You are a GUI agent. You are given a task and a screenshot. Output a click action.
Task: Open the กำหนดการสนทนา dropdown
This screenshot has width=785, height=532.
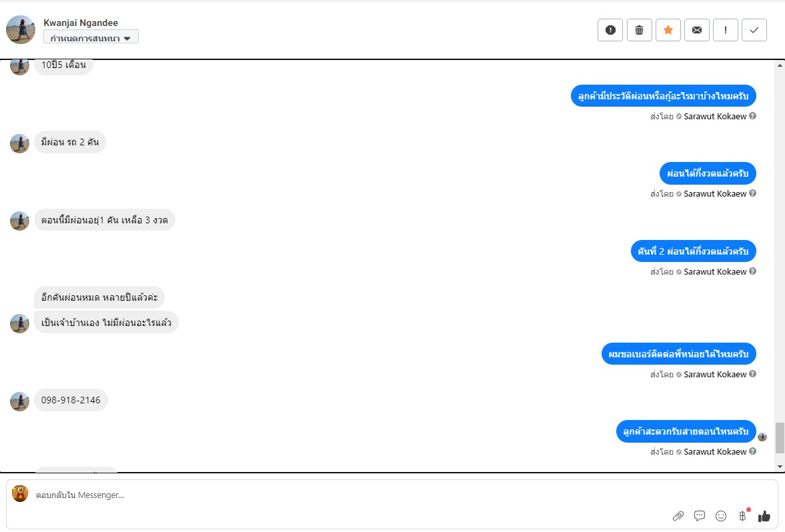coord(91,38)
